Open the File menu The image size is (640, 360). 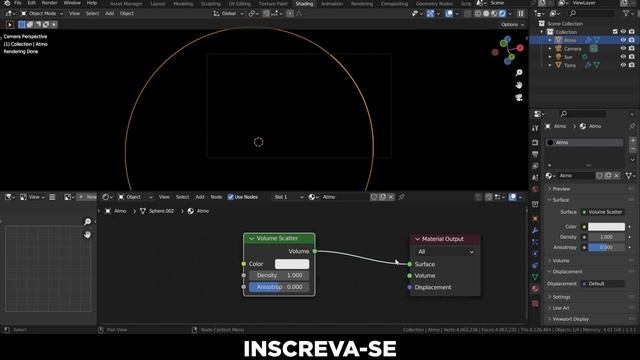[x=18, y=3]
